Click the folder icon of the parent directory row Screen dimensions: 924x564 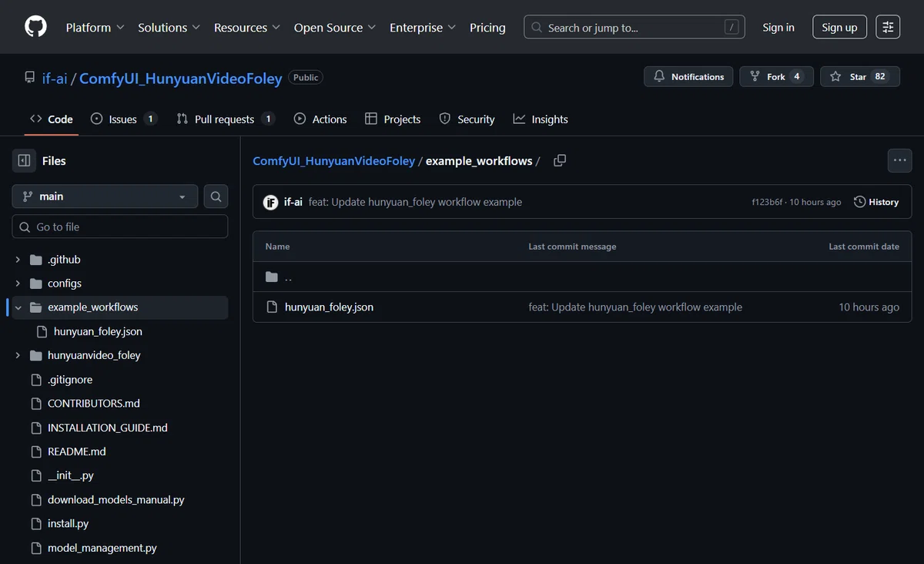tap(271, 277)
